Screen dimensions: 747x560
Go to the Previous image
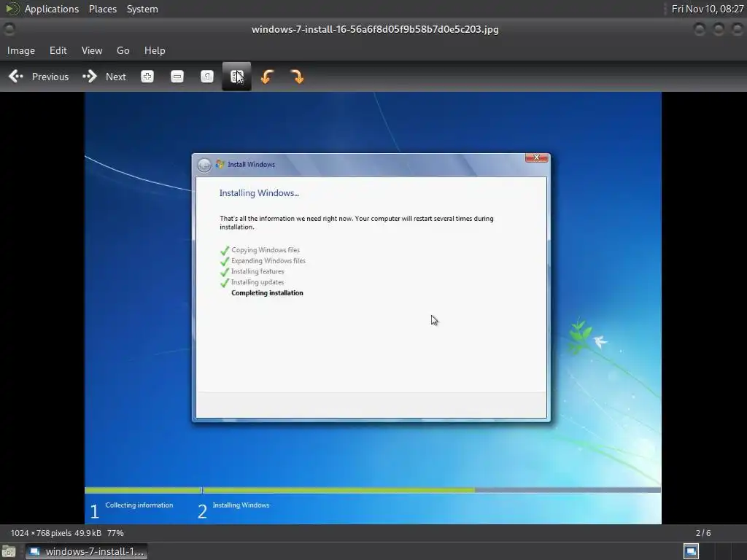click(39, 77)
